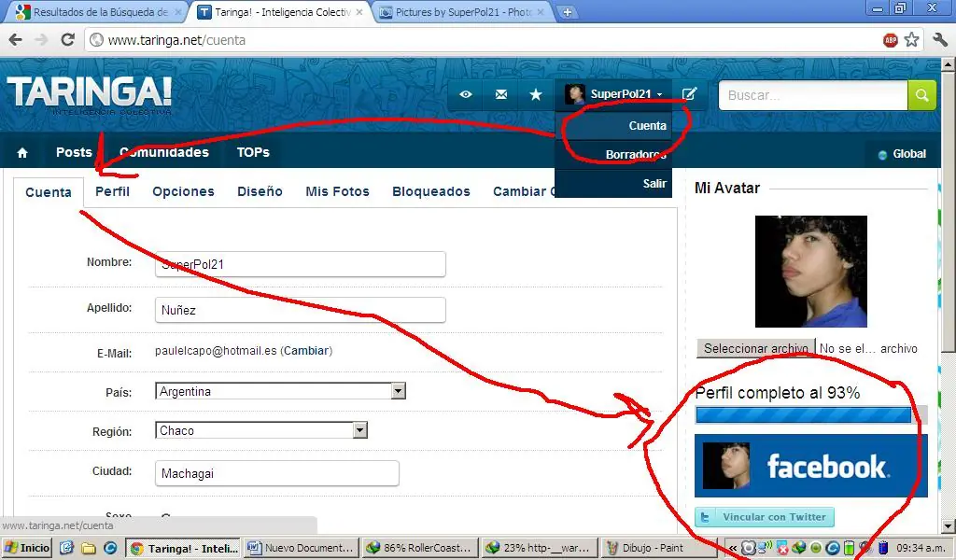Open 23% http-__war taskbar item
Screen dimensions: 956x560
pyautogui.click(x=539, y=548)
